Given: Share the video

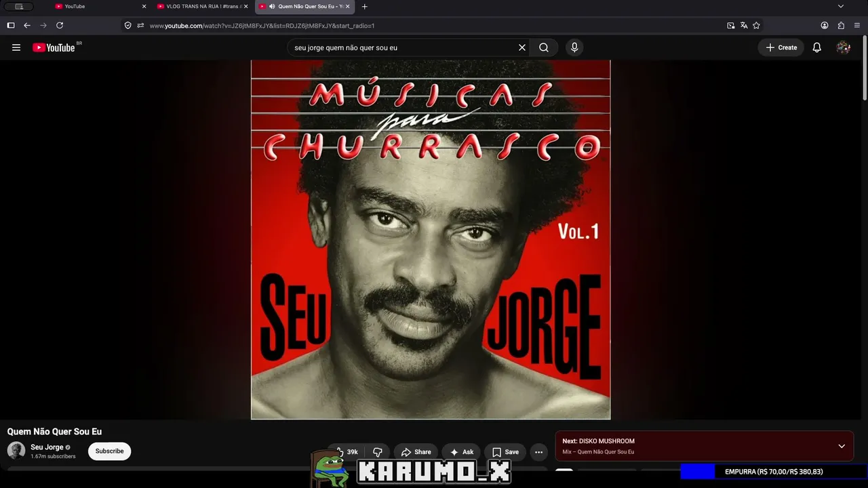Looking at the screenshot, I should coord(416,452).
